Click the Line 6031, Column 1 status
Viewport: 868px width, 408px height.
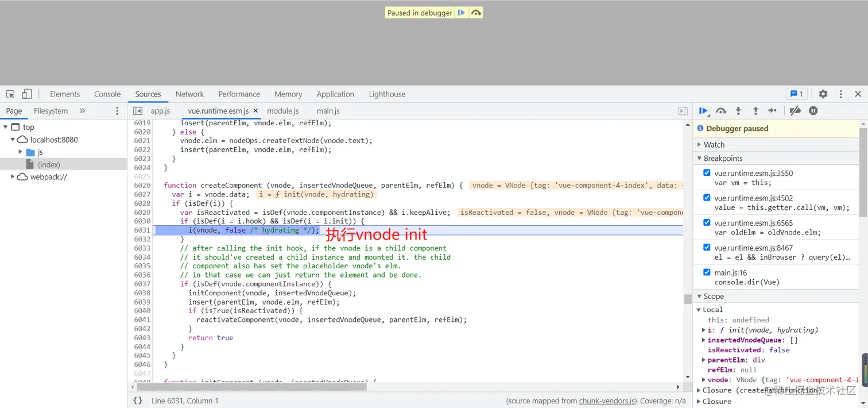pos(185,401)
